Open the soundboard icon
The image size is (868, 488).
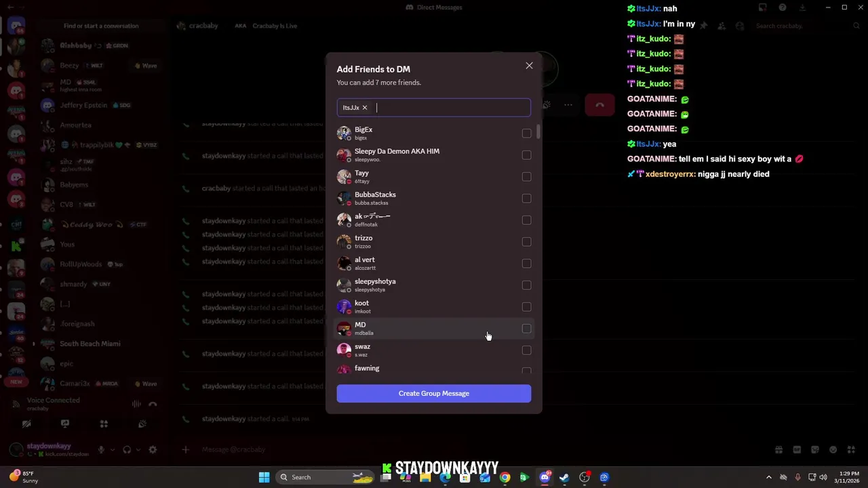[x=142, y=424]
